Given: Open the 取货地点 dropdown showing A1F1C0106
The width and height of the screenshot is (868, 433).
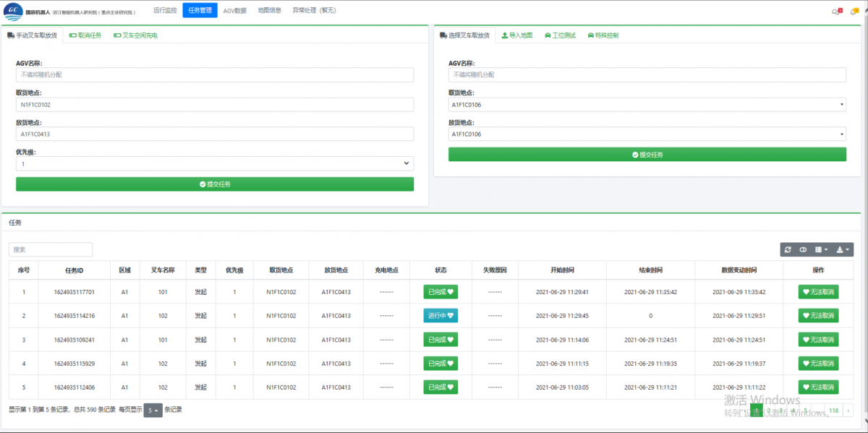Looking at the screenshot, I should click(x=647, y=104).
